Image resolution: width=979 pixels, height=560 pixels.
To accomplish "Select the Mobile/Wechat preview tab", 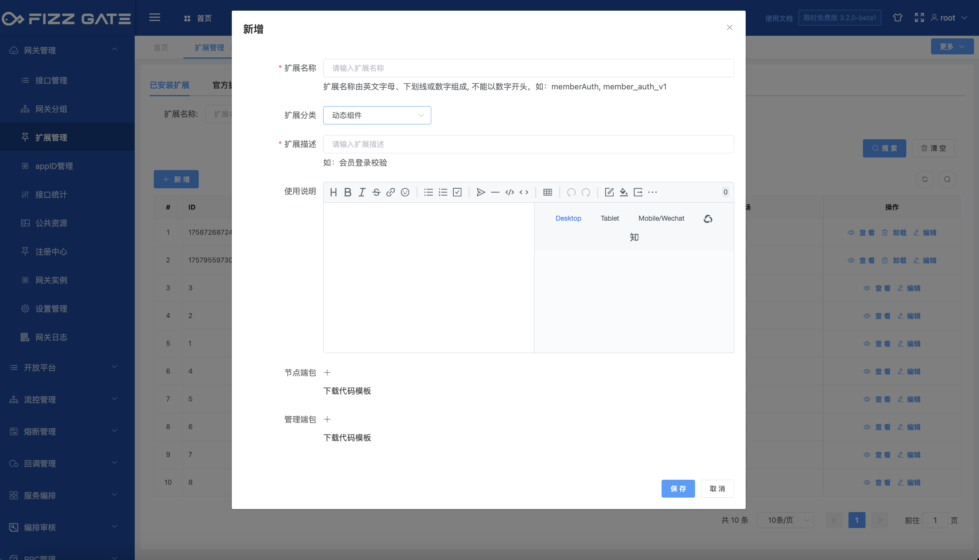I will pos(661,218).
